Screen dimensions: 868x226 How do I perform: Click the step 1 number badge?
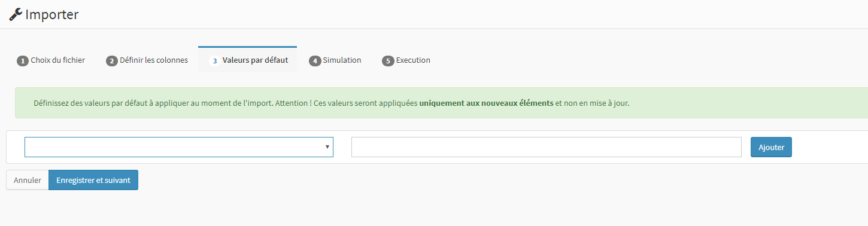click(23, 61)
